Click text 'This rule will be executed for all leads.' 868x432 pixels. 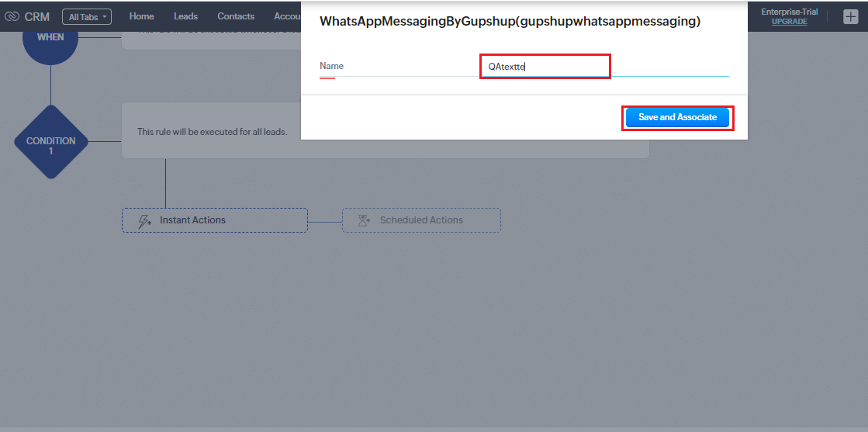point(212,132)
